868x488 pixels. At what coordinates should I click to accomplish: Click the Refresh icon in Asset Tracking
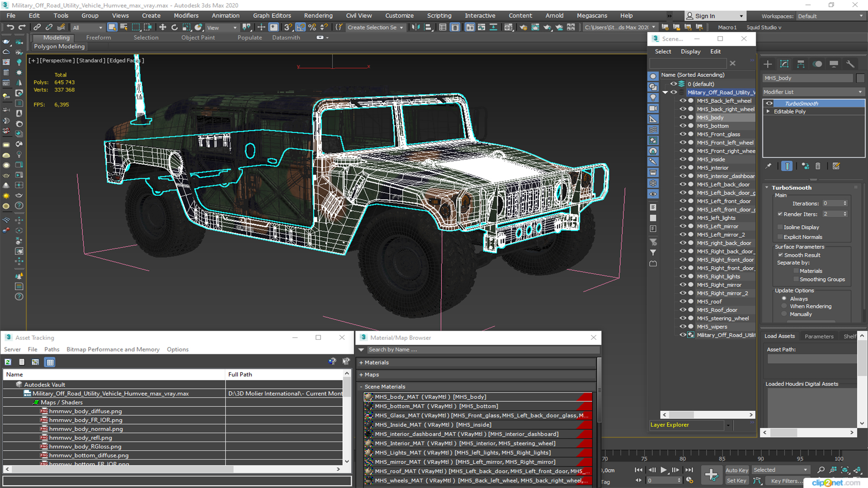click(8, 362)
